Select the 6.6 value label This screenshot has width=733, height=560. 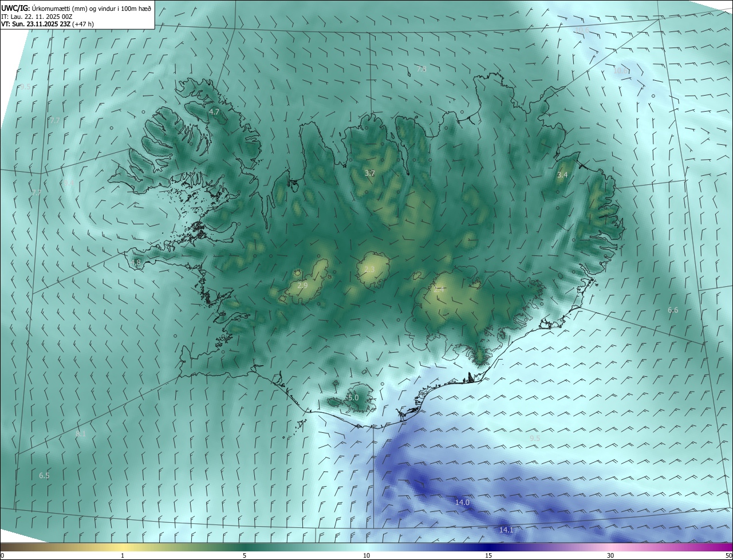[673, 310]
